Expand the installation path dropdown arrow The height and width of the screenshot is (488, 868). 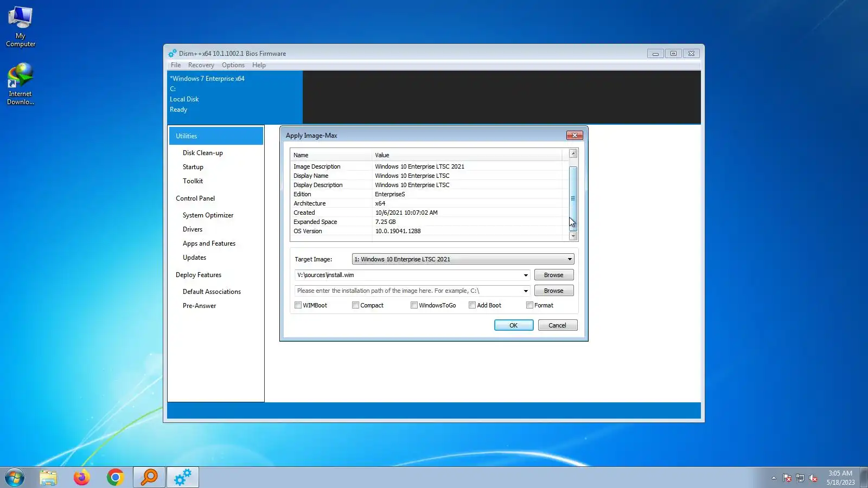pos(526,291)
